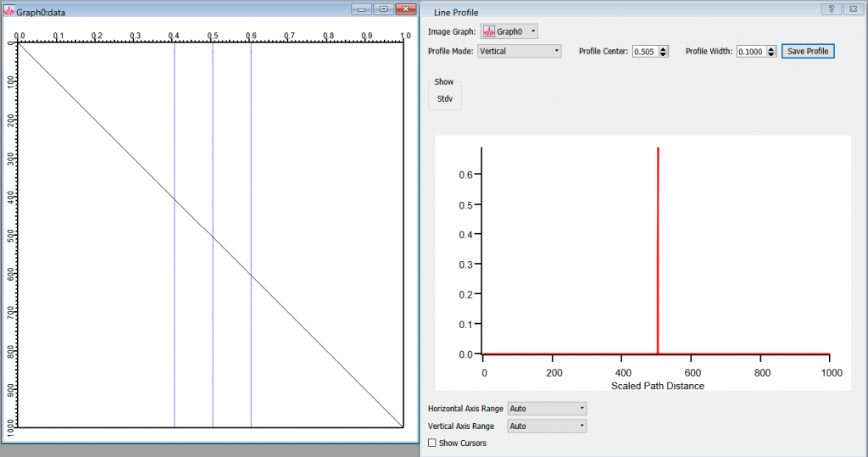The image size is (868, 457).
Task: Click the Profile Center value field
Action: 645,52
